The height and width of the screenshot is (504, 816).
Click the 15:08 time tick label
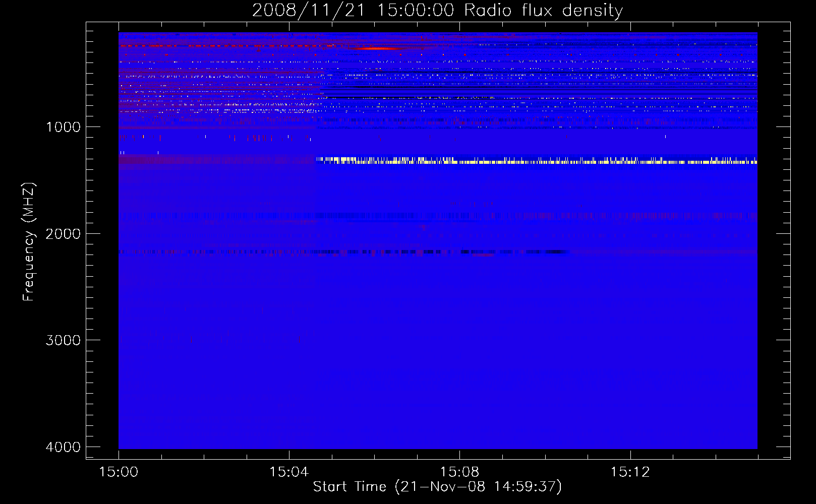[459, 472]
